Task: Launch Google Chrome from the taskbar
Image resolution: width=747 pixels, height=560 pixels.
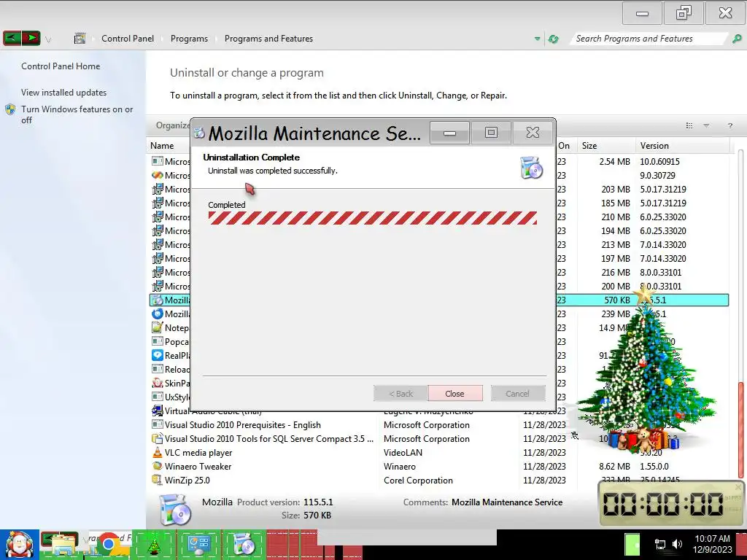Action: point(109,545)
